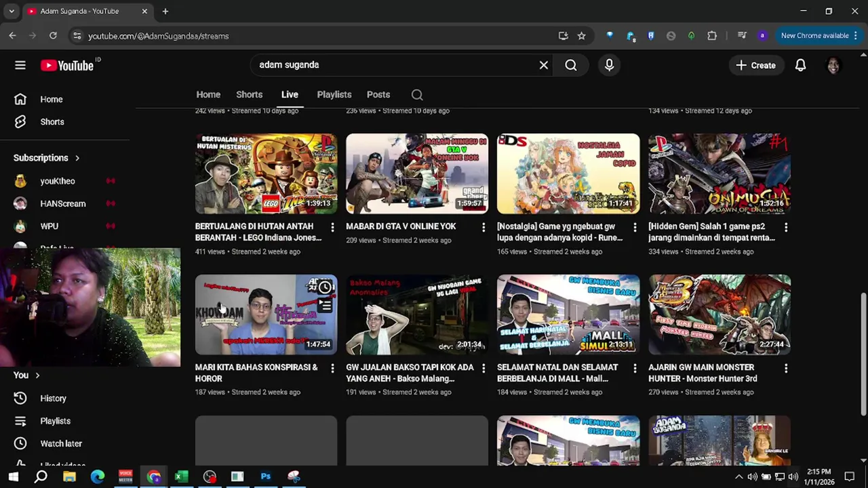Open Excel from the taskbar

pos(181,476)
